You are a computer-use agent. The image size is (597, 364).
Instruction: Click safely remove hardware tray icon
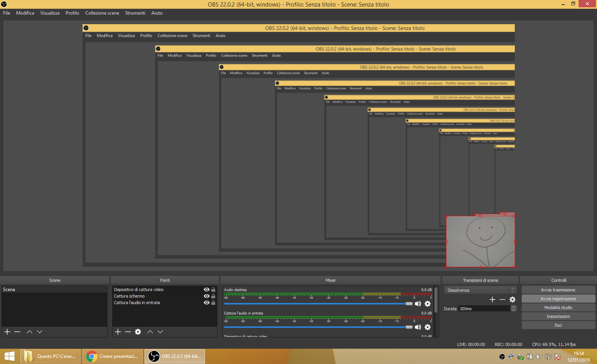[520, 357]
